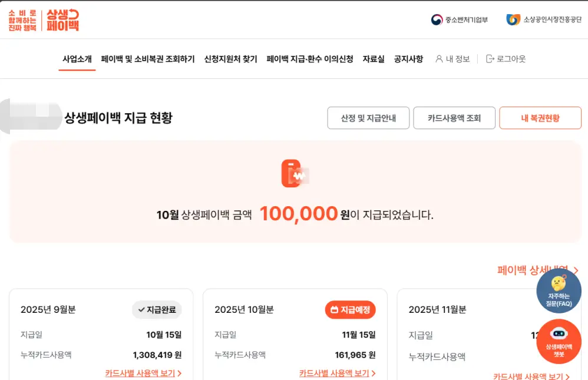Image resolution: width=588 pixels, height=380 pixels.
Task: Open 페이백 지급·환수 이의신청 menu
Action: 310,59
